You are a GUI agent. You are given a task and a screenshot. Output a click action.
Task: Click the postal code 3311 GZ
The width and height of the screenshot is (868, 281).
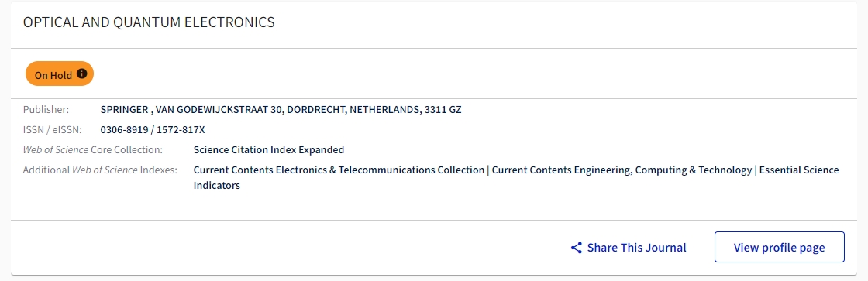tap(443, 109)
